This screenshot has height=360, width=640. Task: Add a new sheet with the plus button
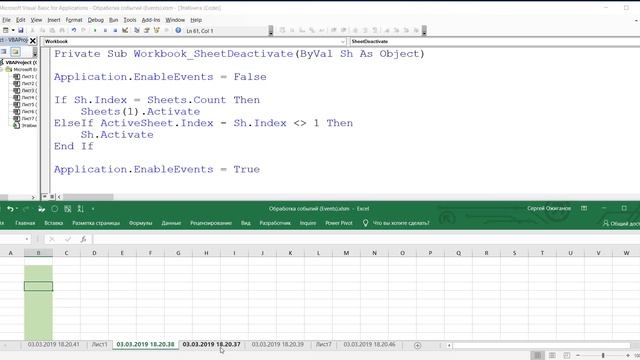(x=417, y=345)
